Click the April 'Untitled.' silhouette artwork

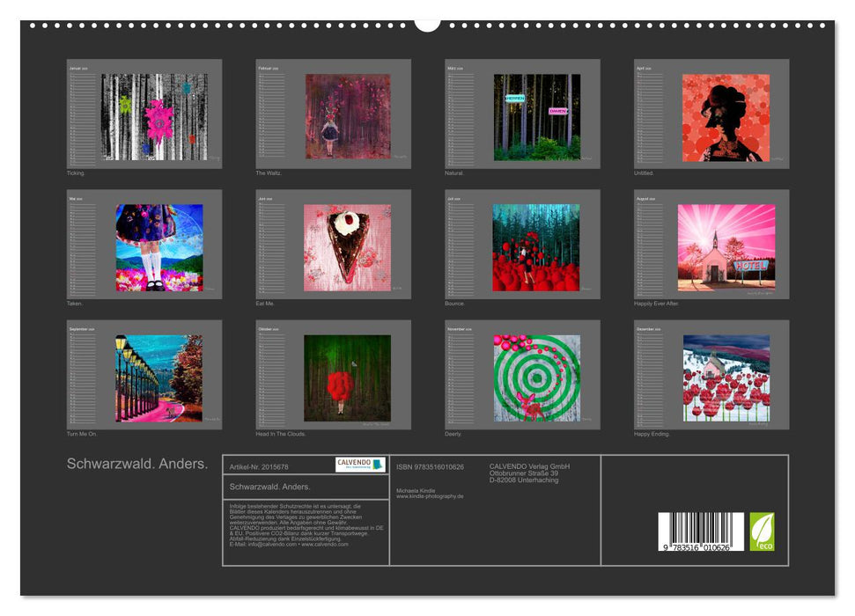point(726,117)
